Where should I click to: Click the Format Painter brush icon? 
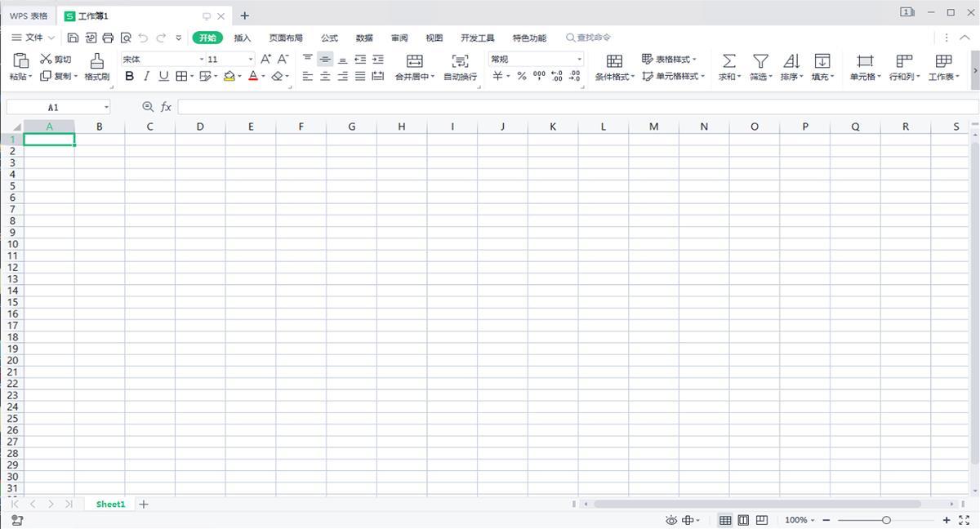(96, 61)
